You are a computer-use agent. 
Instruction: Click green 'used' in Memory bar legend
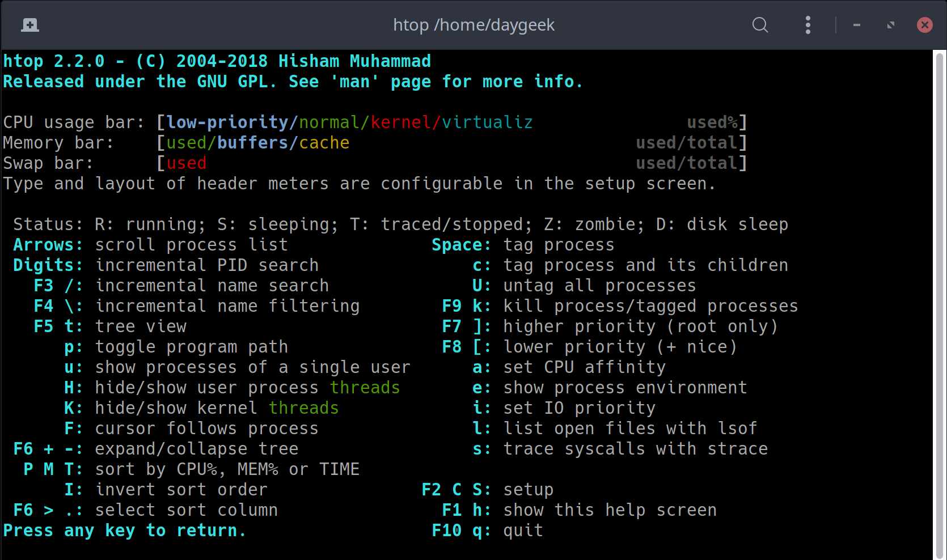[x=187, y=143]
